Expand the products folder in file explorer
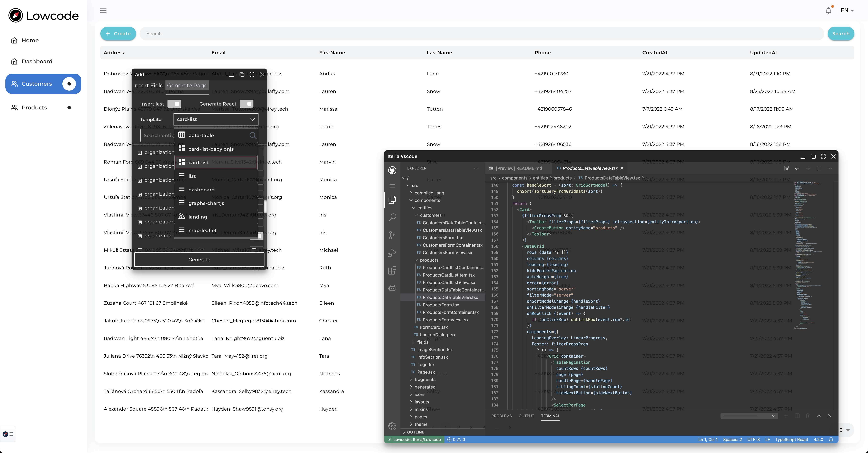The image size is (868, 453). [x=428, y=260]
